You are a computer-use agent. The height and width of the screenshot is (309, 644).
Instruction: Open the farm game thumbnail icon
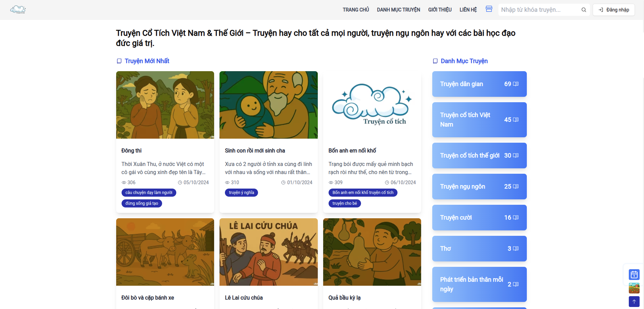tap(634, 288)
